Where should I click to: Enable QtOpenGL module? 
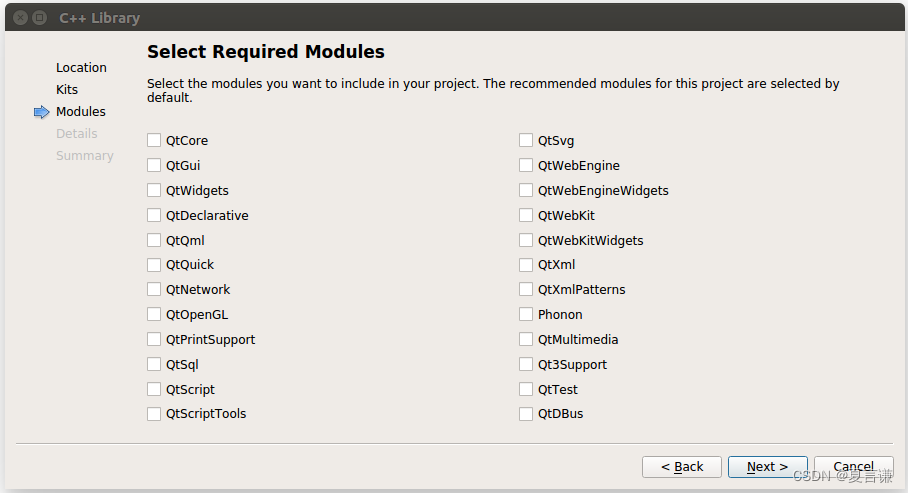tap(154, 314)
